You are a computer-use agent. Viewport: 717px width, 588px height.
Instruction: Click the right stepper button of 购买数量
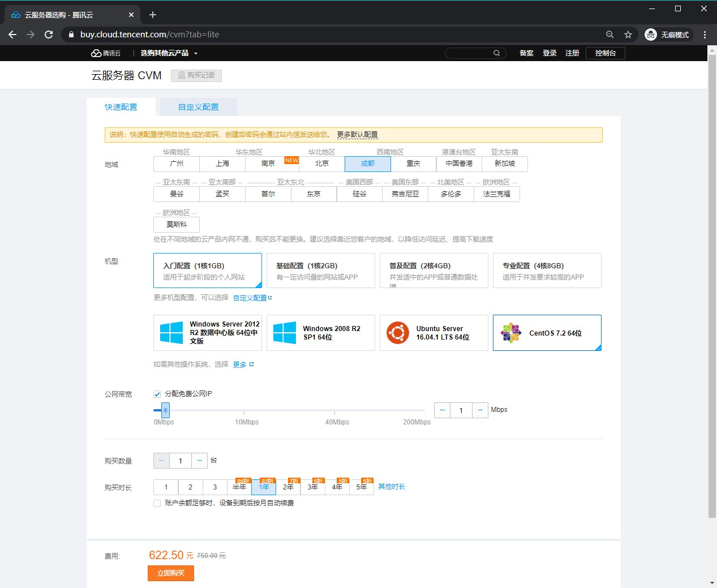200,461
